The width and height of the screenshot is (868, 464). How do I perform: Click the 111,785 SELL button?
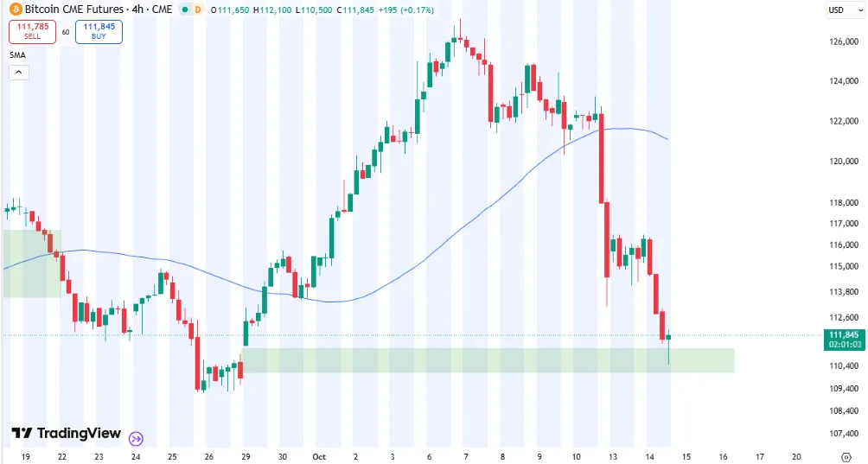click(32, 31)
